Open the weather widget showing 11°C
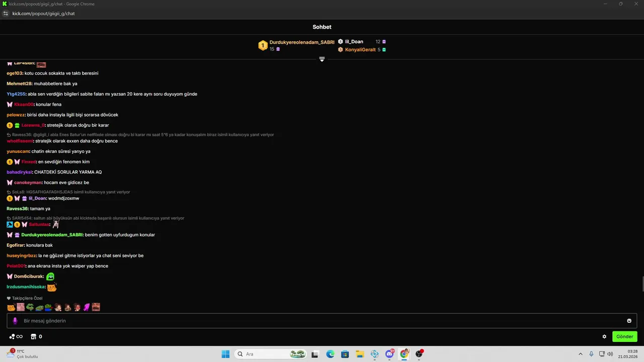The height and width of the screenshot is (362, 644). point(22,354)
